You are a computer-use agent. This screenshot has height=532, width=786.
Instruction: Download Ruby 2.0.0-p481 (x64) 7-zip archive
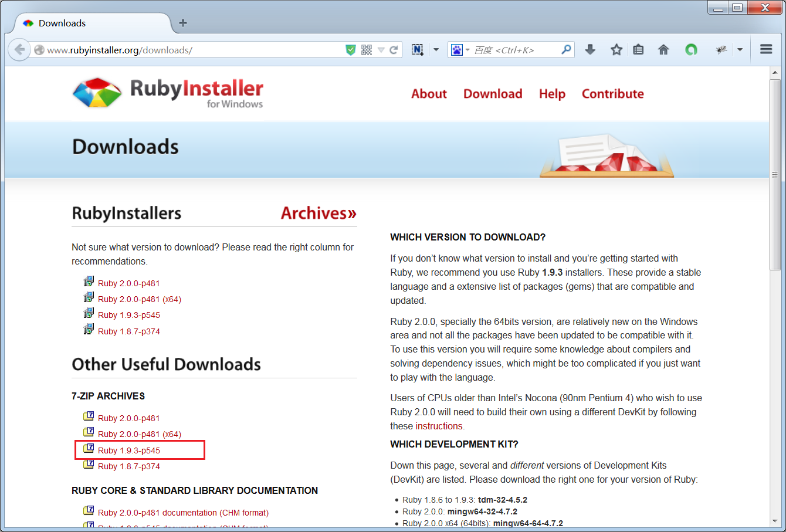[x=140, y=434]
